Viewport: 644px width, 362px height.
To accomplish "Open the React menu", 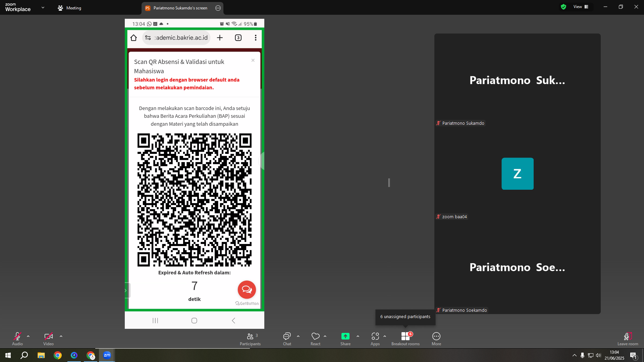I will pyautogui.click(x=316, y=339).
